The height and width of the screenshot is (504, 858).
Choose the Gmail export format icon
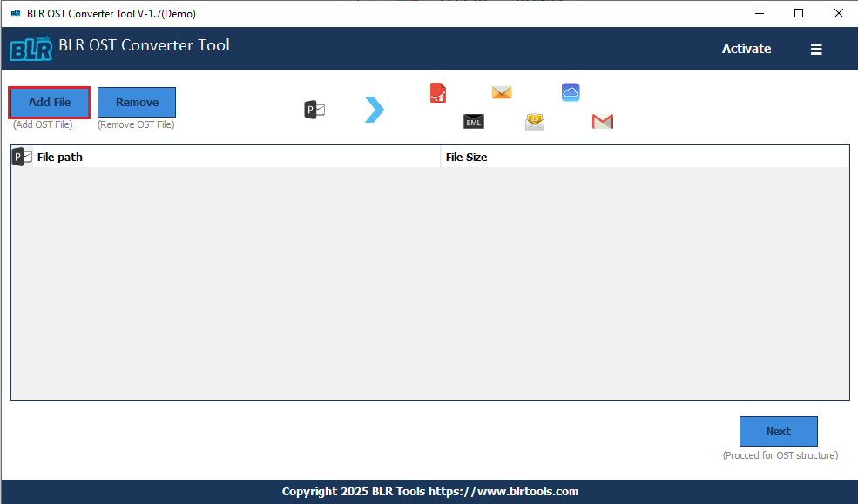tap(602, 122)
